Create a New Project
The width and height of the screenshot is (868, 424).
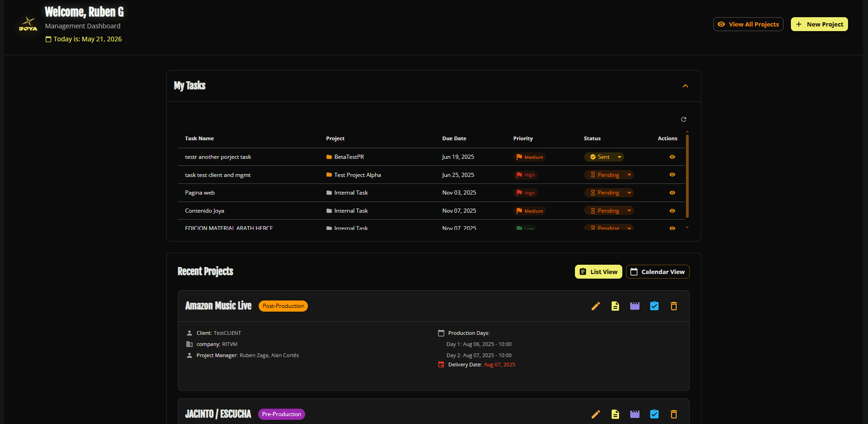pyautogui.click(x=819, y=24)
